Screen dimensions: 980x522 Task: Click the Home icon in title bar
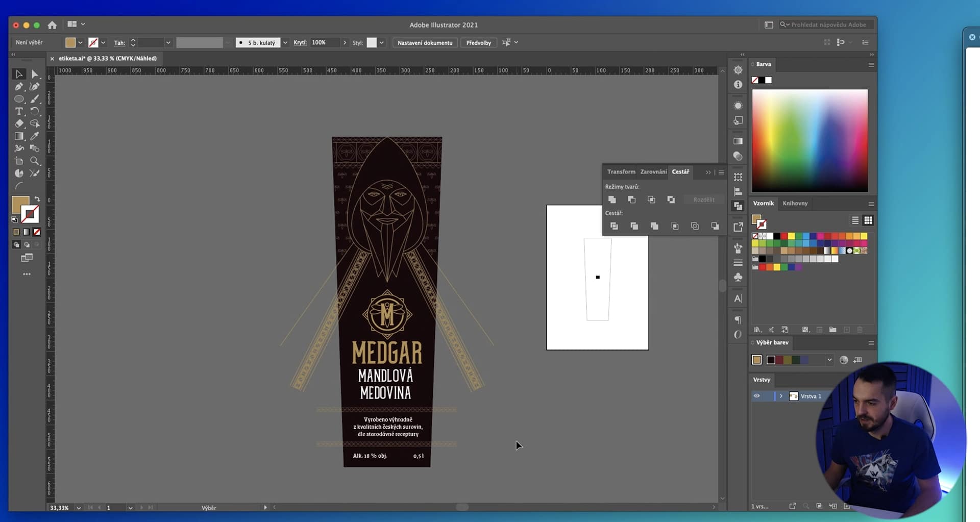tap(52, 24)
